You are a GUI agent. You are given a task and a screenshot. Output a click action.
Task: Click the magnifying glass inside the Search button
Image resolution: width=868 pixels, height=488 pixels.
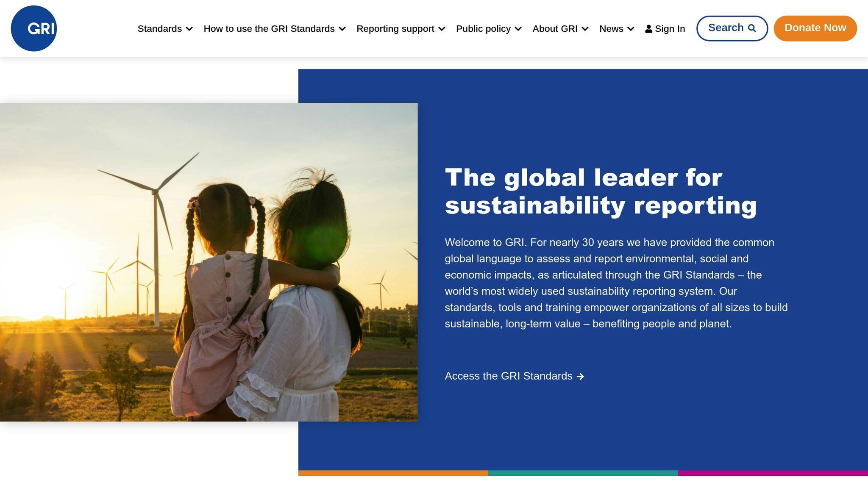(x=752, y=28)
